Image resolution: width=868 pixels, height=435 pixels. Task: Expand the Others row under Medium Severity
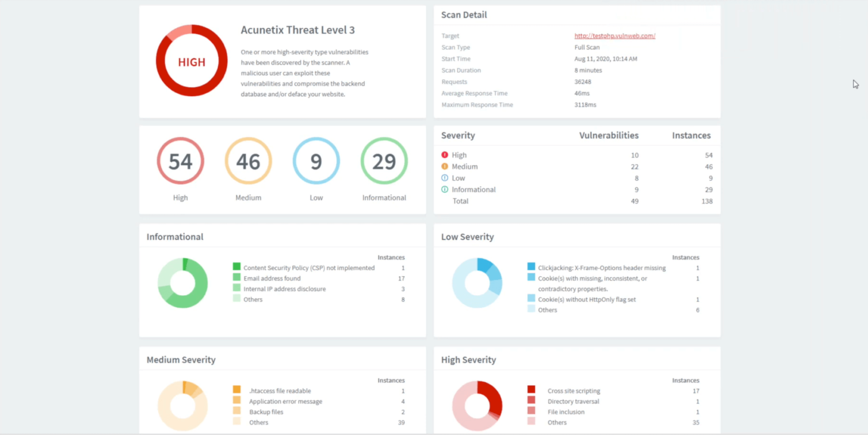coord(258,422)
